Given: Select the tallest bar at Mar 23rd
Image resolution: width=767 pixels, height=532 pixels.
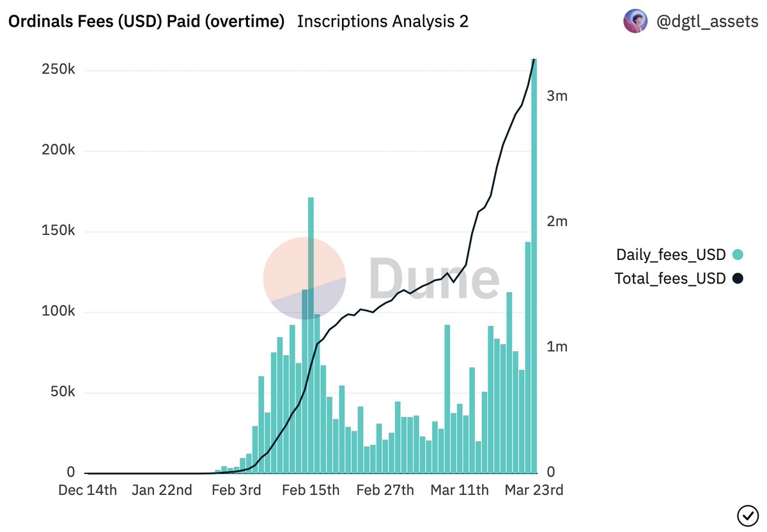Looking at the screenshot, I should coord(534,268).
